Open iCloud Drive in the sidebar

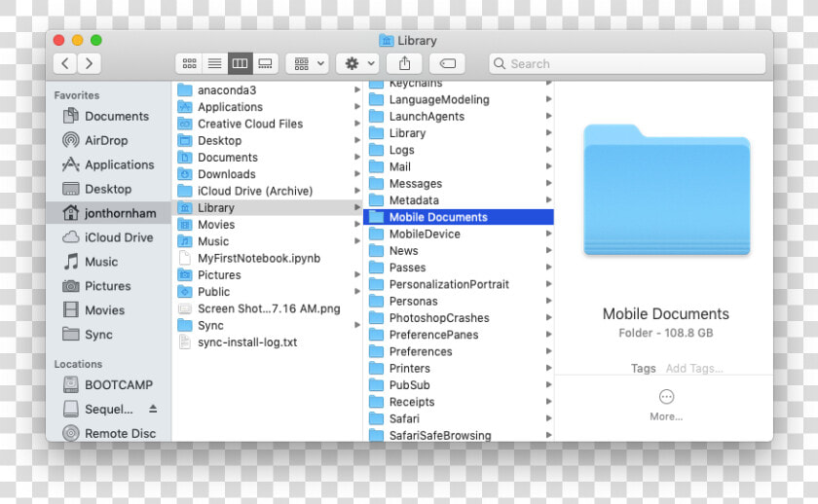[108, 237]
